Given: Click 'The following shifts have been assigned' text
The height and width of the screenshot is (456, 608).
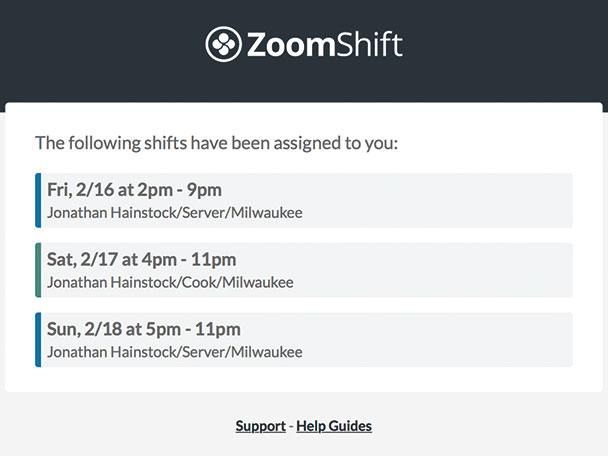Looking at the screenshot, I should pos(216,143).
